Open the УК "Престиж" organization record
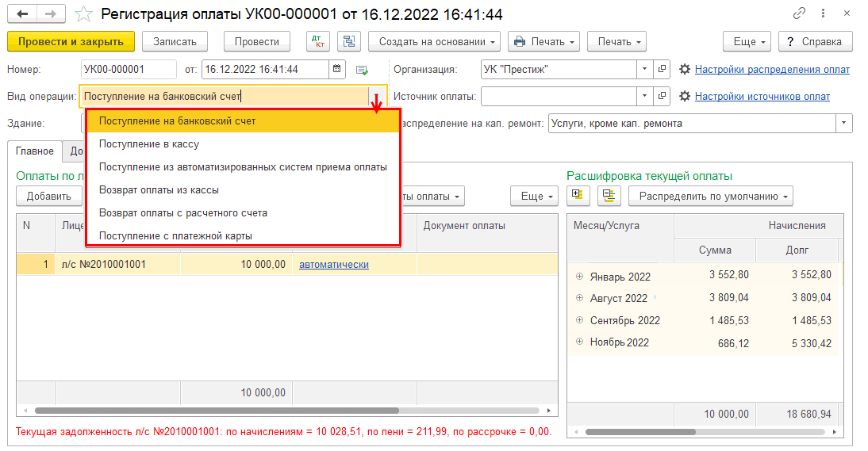 (x=663, y=69)
